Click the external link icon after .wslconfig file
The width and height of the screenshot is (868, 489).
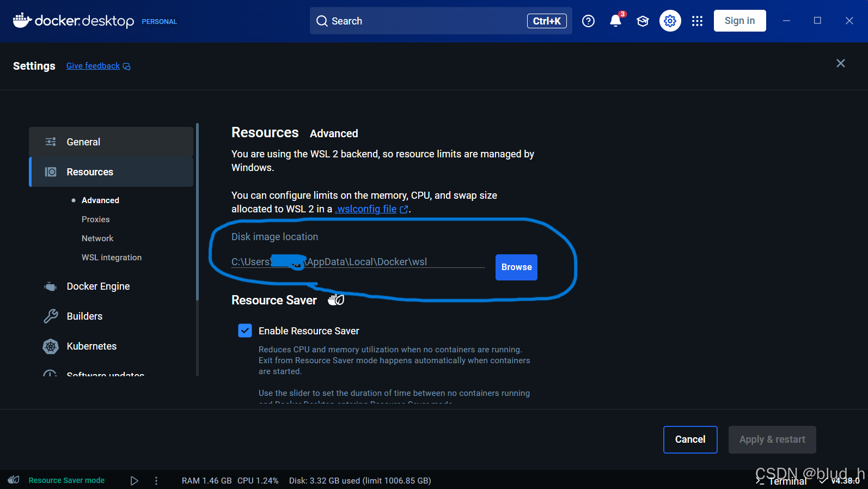point(404,210)
